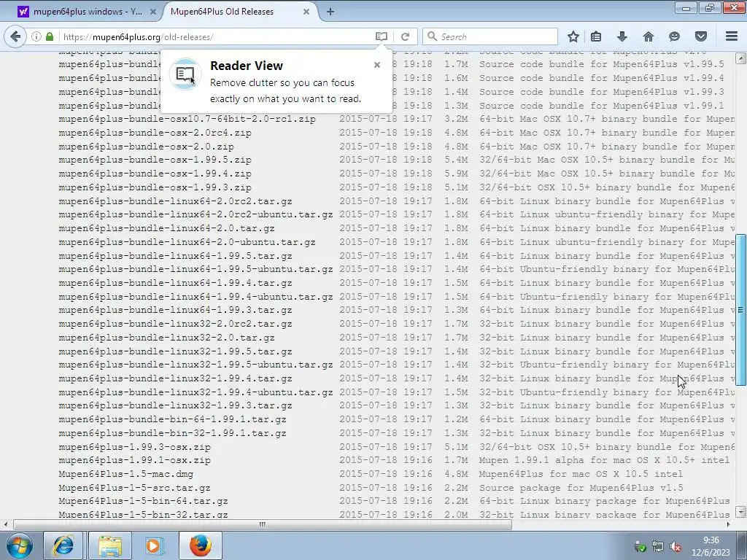The height and width of the screenshot is (560, 747).
Task: Click the address bar URL
Action: click(138, 36)
